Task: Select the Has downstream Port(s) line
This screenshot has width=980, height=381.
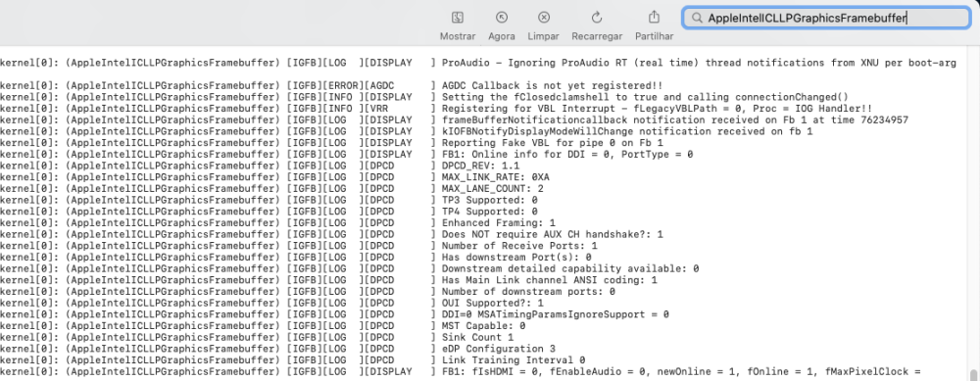Action: (x=296, y=257)
